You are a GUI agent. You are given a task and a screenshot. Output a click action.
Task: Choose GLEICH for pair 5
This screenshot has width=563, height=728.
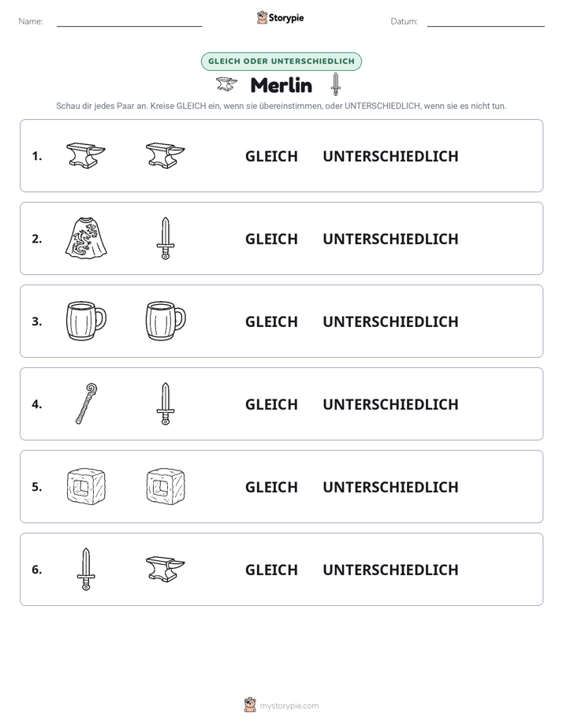pyautogui.click(x=271, y=487)
